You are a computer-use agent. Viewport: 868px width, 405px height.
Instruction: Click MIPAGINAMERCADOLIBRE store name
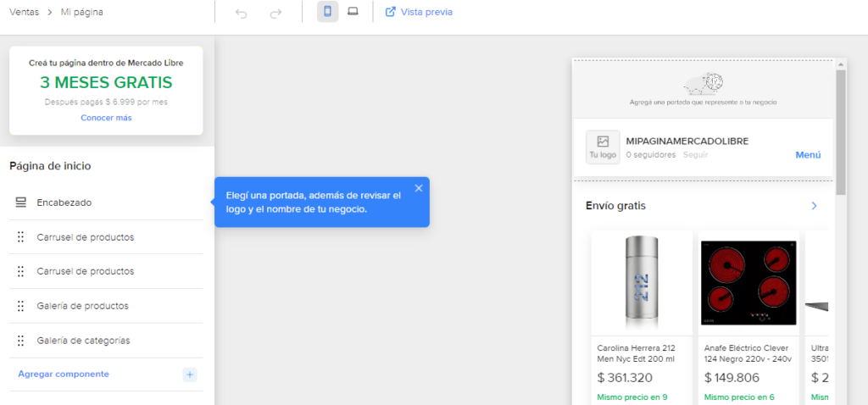click(687, 141)
